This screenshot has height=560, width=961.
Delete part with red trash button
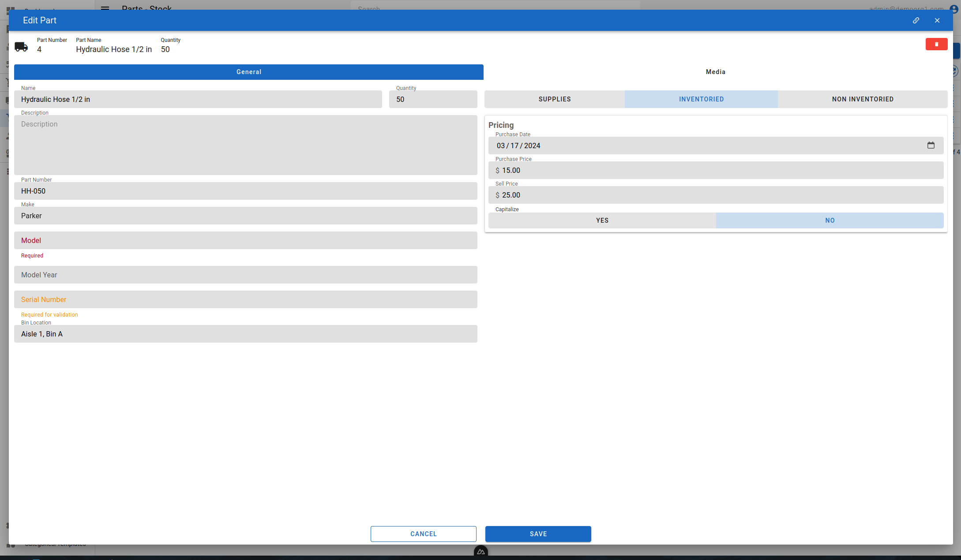(x=936, y=44)
